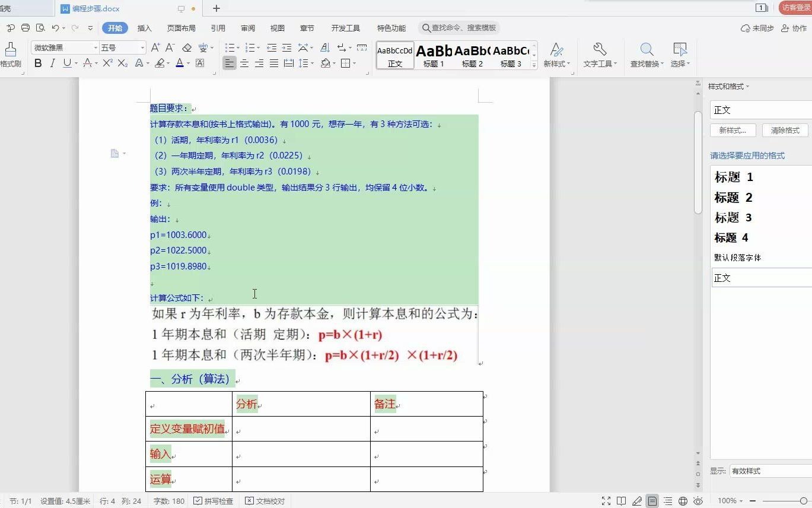Click the distributed alignment icon
The image size is (812, 508).
[289, 63]
